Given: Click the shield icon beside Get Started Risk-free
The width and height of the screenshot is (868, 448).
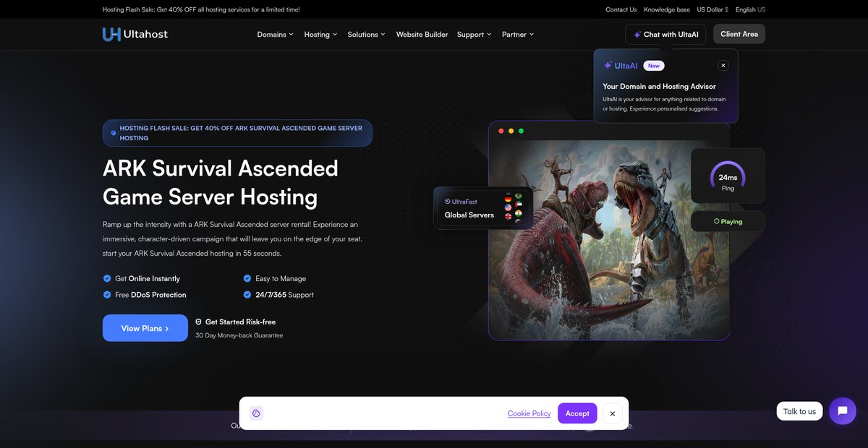Looking at the screenshot, I should (x=198, y=322).
